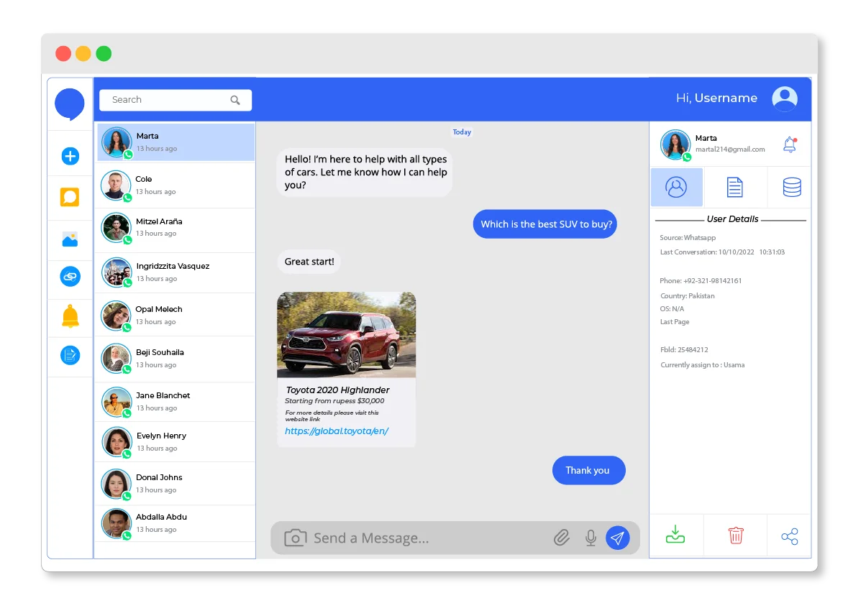The width and height of the screenshot is (866, 616).
Task: Switch to the document notes tab
Action: pyautogui.click(x=734, y=188)
